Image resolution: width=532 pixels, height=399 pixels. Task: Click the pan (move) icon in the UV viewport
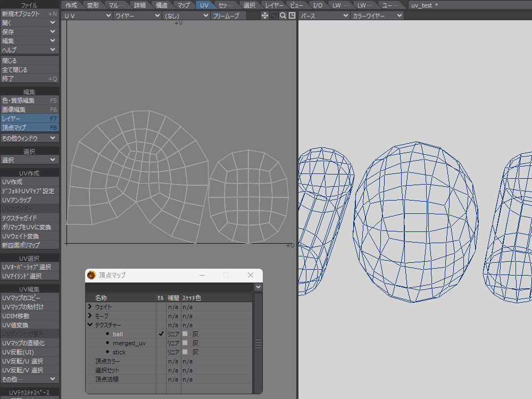pyautogui.click(x=265, y=16)
